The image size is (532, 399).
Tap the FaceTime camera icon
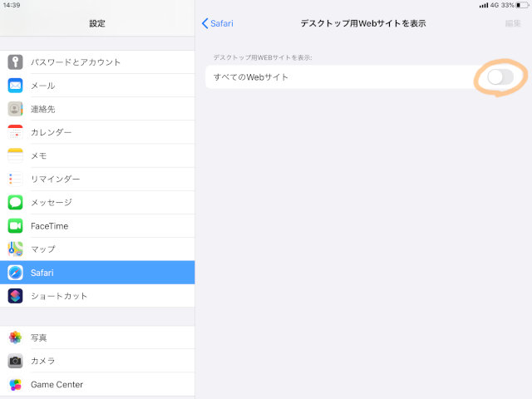click(x=16, y=226)
